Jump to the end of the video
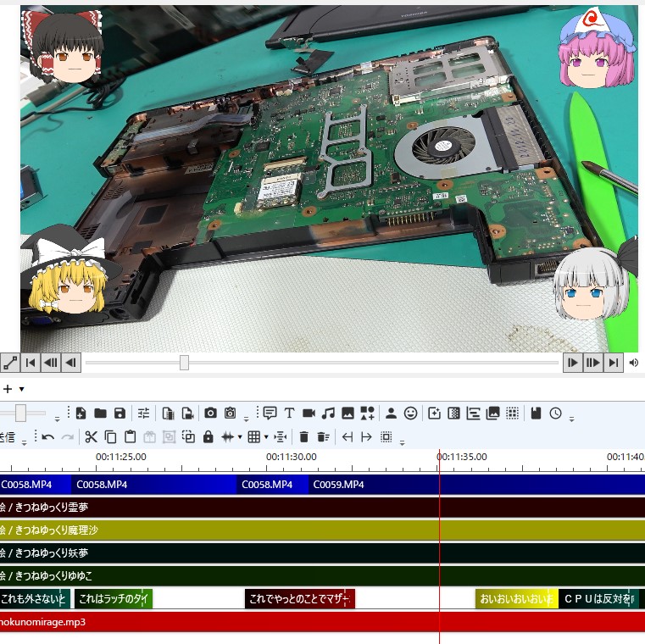This screenshot has height=644, width=645. [x=614, y=363]
